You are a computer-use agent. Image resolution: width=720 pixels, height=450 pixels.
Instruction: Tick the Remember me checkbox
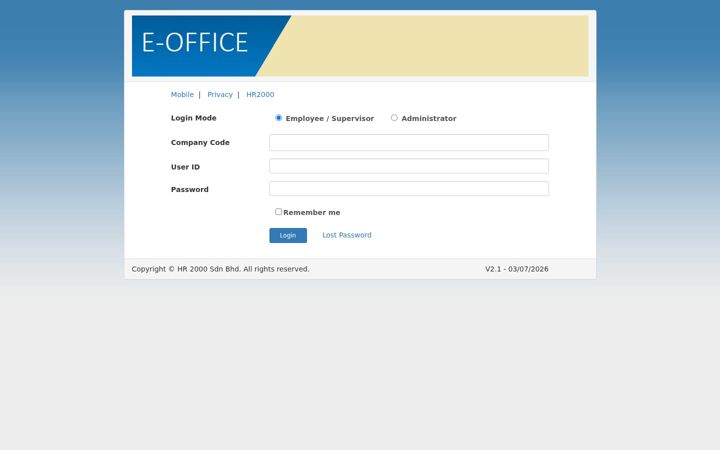(278, 212)
